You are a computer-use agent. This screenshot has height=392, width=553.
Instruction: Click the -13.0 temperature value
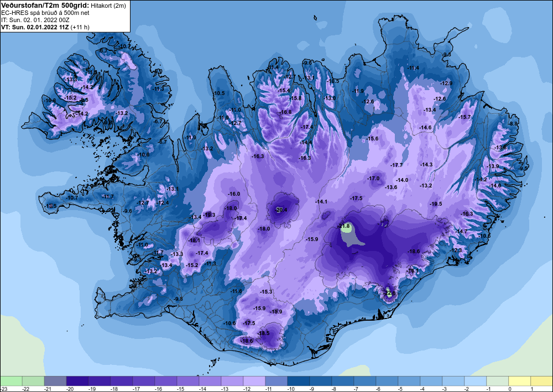pos(330,98)
